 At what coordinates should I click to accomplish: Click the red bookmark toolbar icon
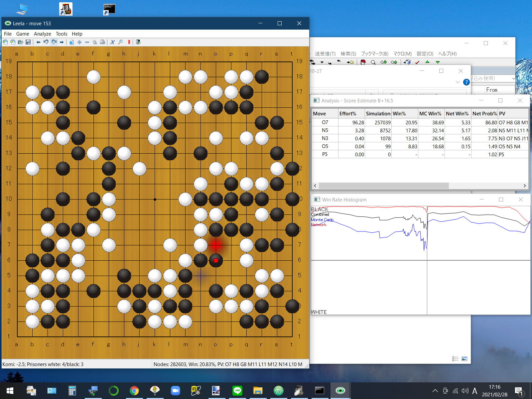[x=129, y=42]
